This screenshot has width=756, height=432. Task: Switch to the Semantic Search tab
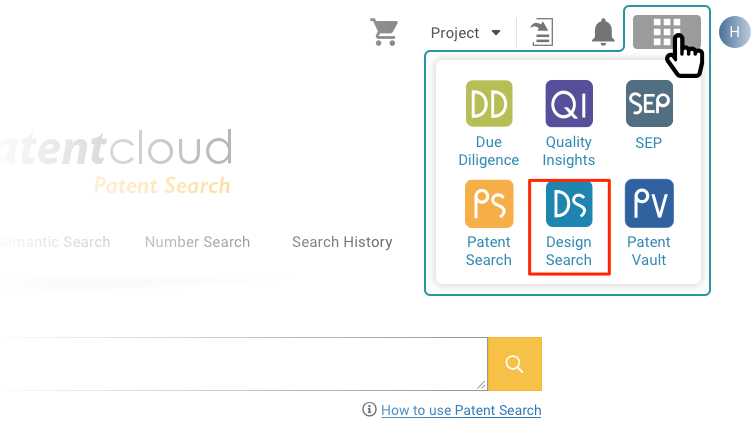[x=55, y=242]
